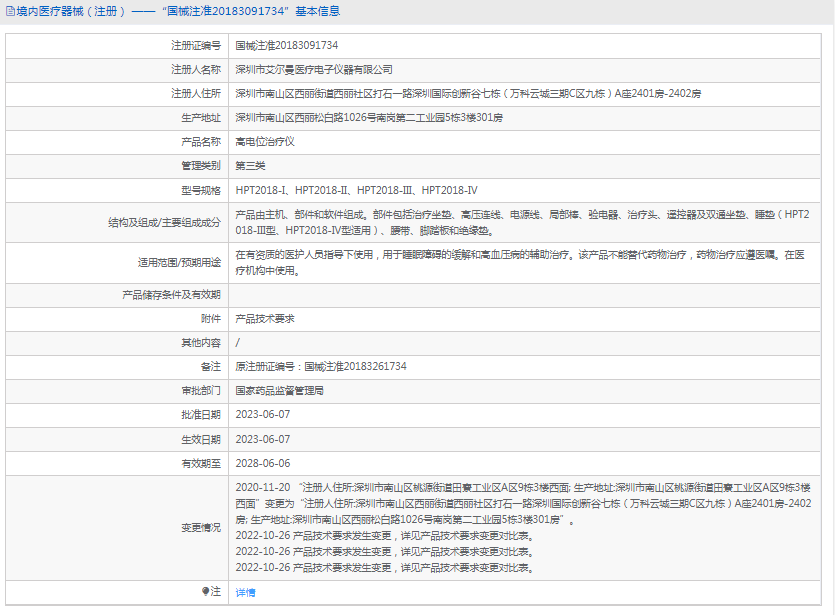Select 原注册证编号：国械注准20183261734 text
The image size is (835, 615).
321,366
